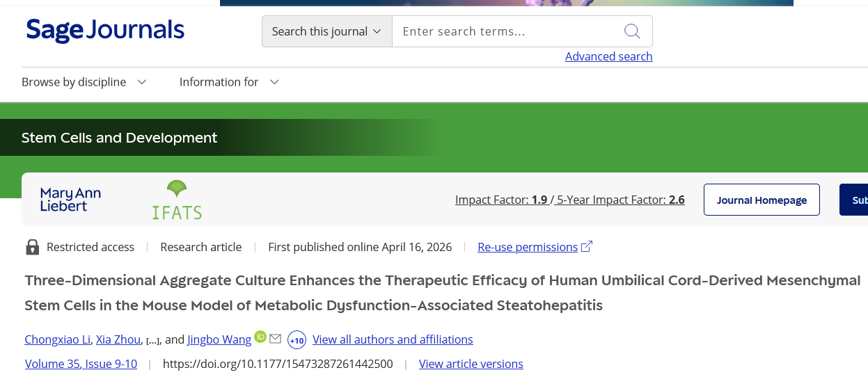Click View all authors and affiliations
The image size is (868, 377).
pos(393,339)
